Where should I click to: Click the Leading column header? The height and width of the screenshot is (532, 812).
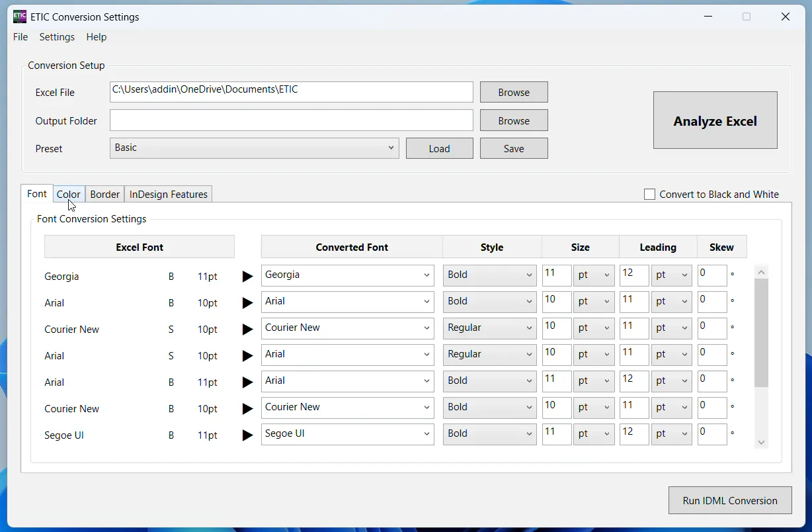pos(658,247)
